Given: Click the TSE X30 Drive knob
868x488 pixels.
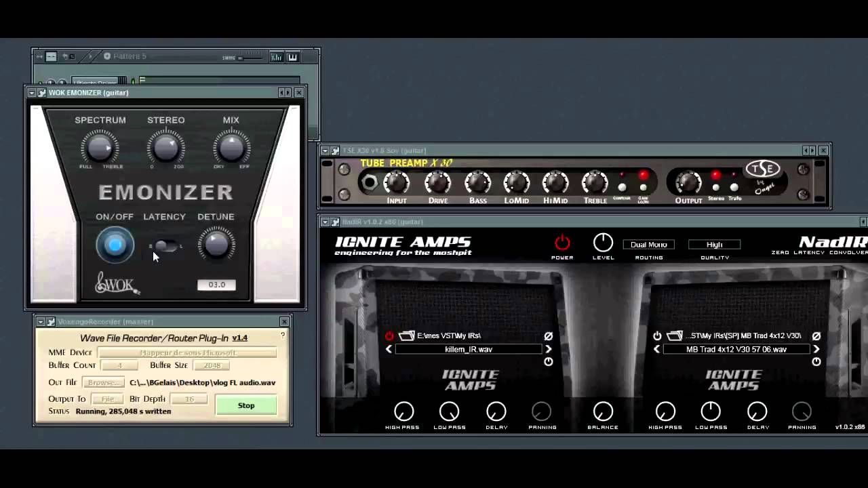Looking at the screenshot, I should click(x=437, y=182).
